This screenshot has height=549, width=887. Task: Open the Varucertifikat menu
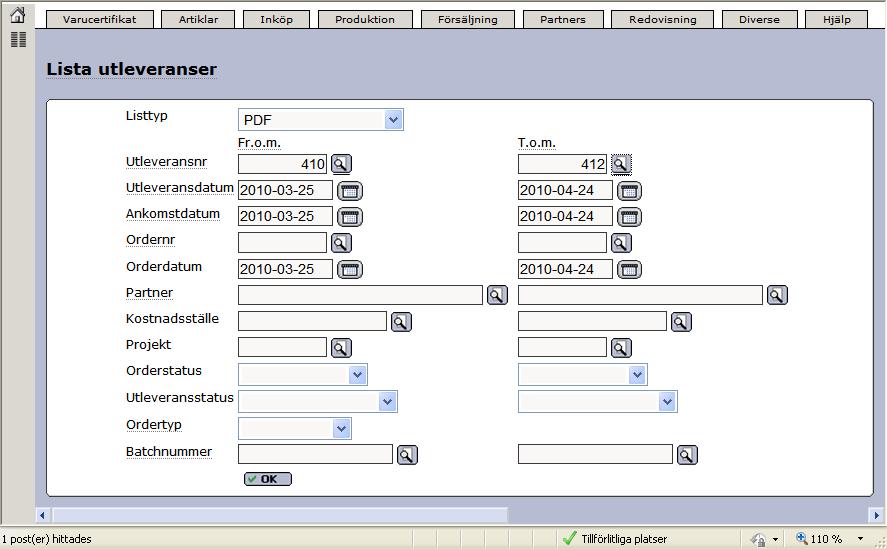[x=100, y=19]
